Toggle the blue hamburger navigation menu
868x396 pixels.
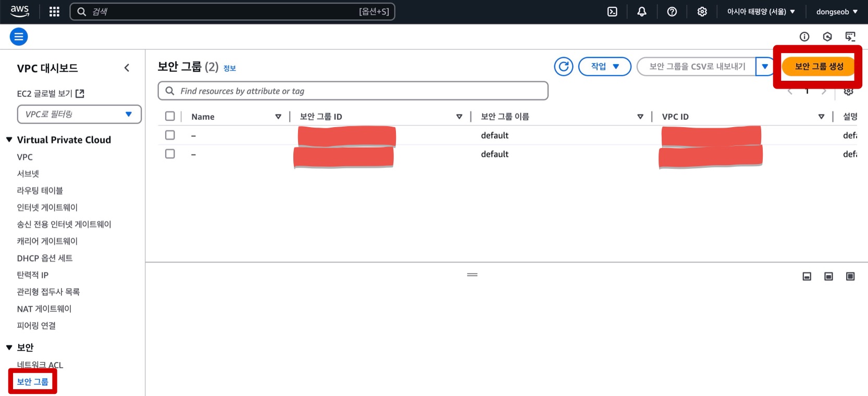click(19, 36)
